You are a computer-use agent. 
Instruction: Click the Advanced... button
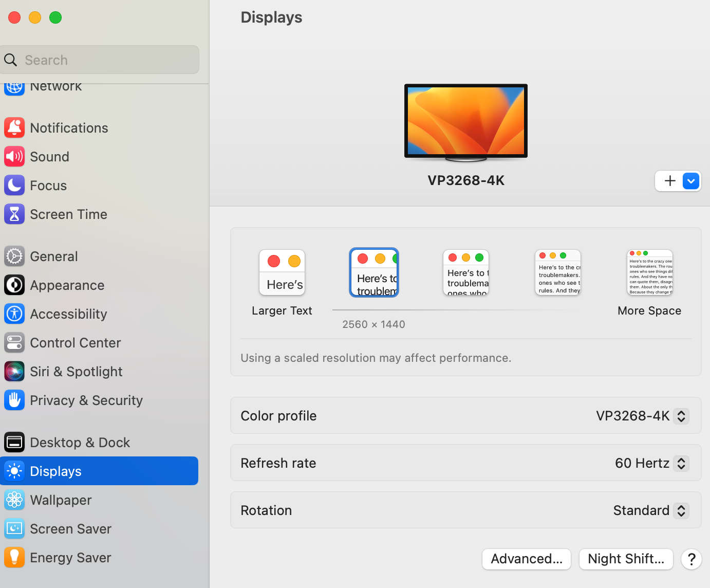click(526, 559)
